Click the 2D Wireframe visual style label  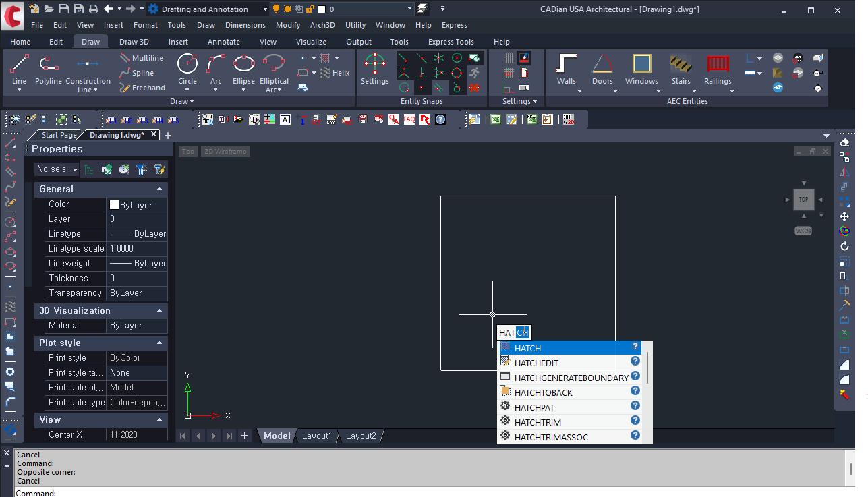226,152
